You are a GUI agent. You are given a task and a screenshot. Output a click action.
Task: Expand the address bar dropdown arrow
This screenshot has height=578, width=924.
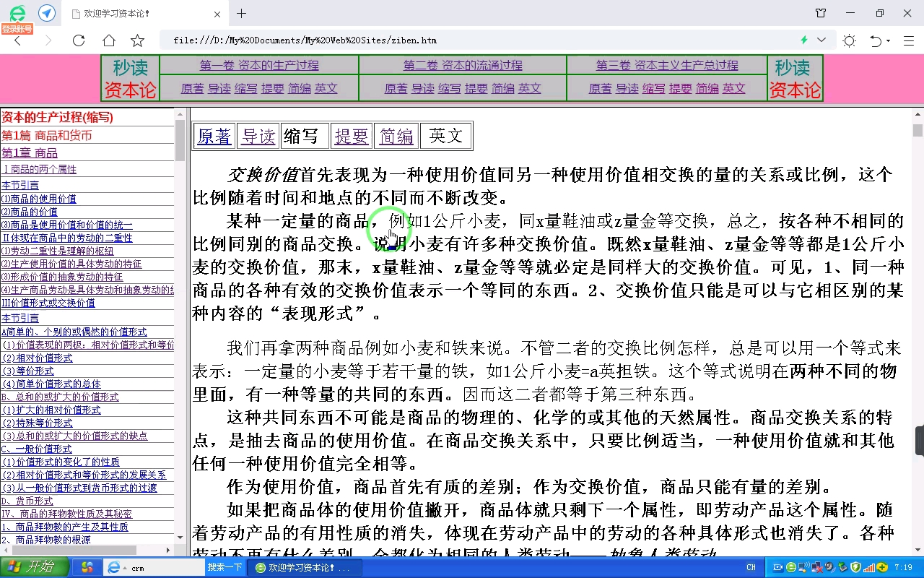[821, 40]
